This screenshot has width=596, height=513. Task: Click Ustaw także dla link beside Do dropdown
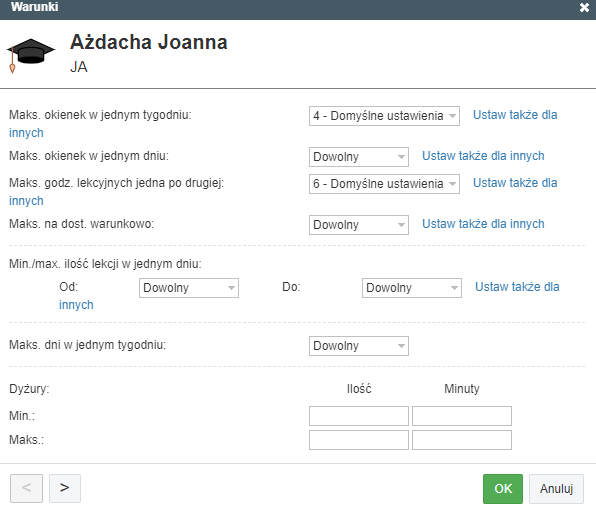517,287
